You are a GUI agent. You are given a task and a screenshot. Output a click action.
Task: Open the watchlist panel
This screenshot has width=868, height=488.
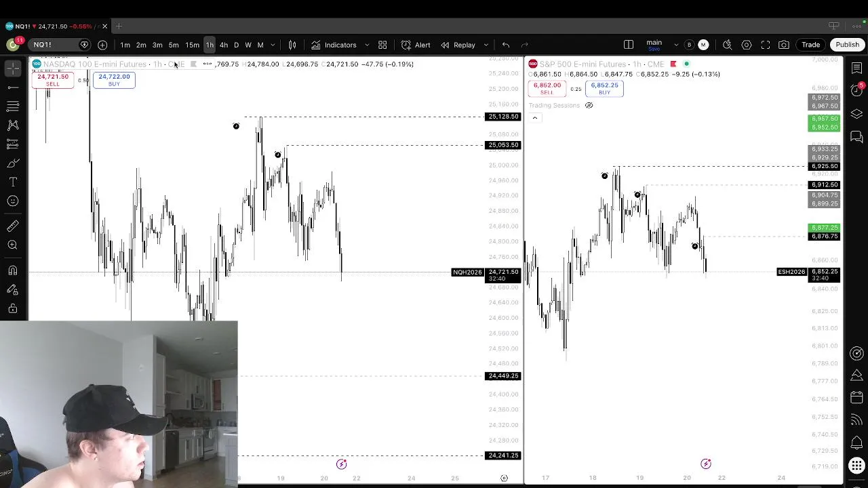(856, 68)
